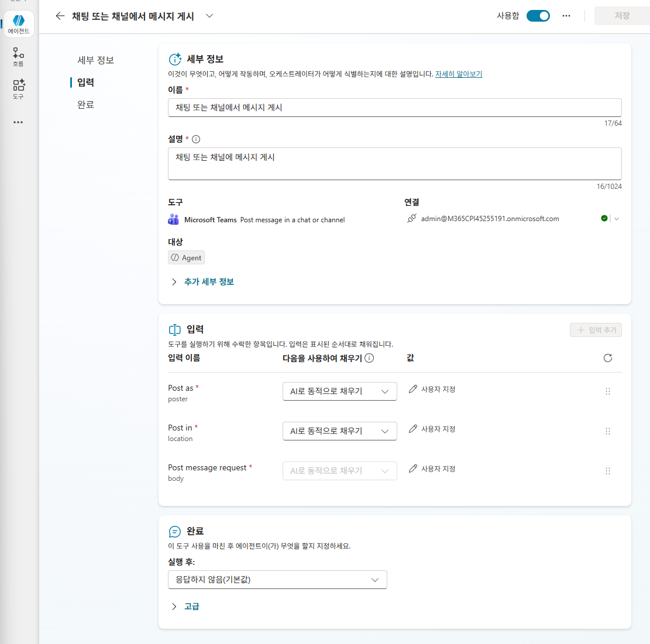
Task: Refresh the inputs list
Action: coord(608,358)
